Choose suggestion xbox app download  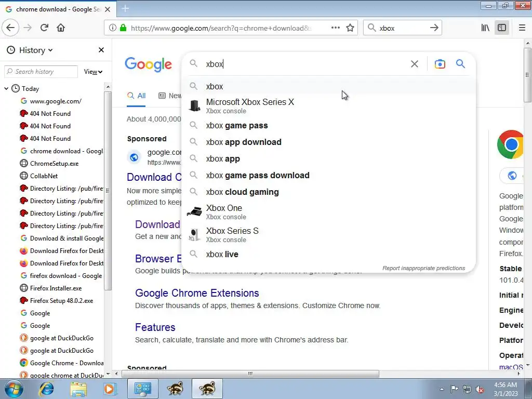click(328, 142)
